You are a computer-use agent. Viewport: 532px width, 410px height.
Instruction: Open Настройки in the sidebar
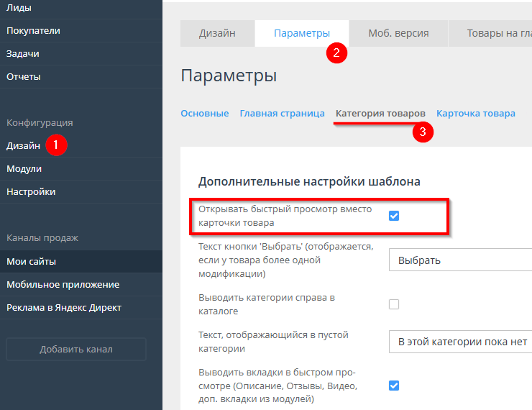click(31, 192)
